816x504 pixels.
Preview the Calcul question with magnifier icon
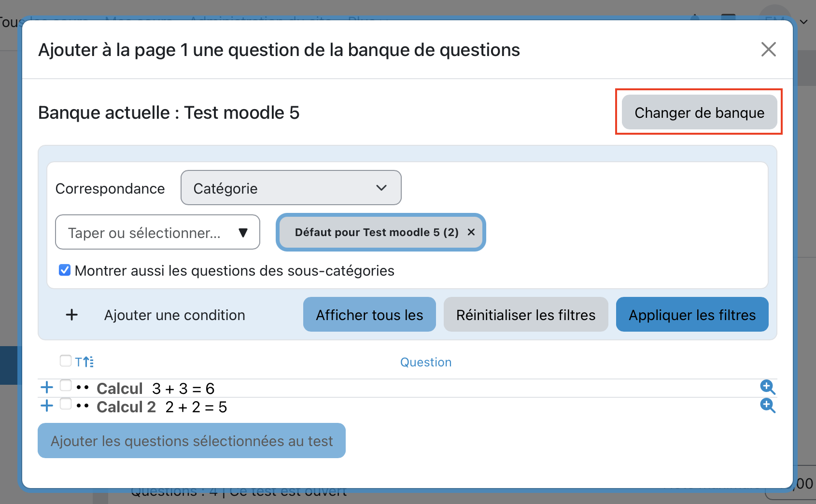click(x=767, y=387)
